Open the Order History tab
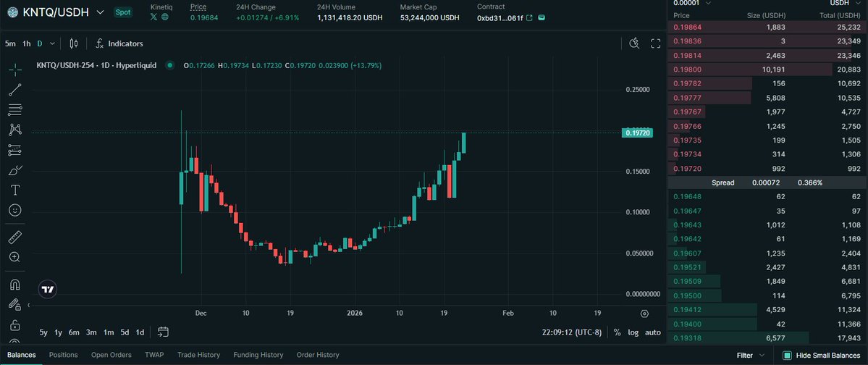The height and width of the screenshot is (365, 868). click(318, 354)
